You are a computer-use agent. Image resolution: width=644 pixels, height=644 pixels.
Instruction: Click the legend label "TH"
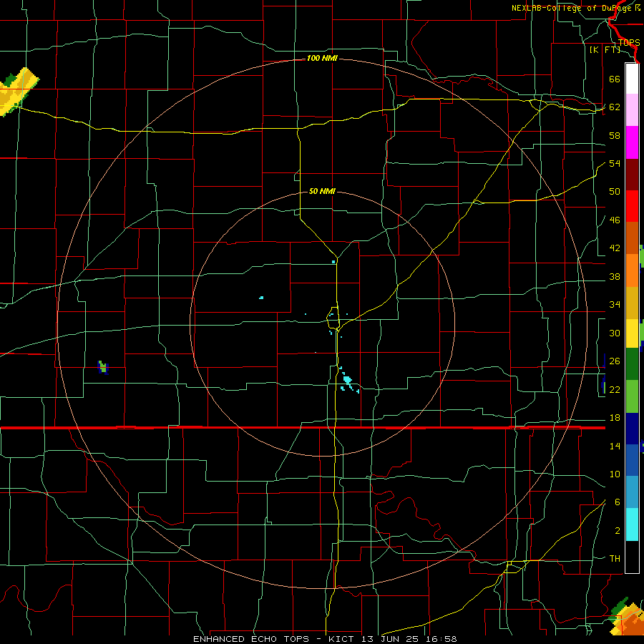[615, 559]
